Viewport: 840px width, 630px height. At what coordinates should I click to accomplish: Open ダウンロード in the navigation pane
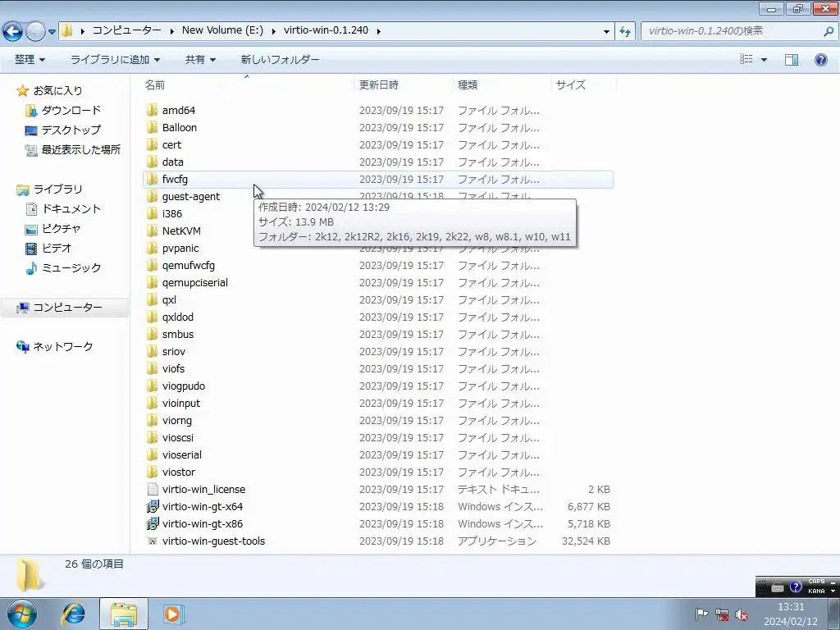71,111
